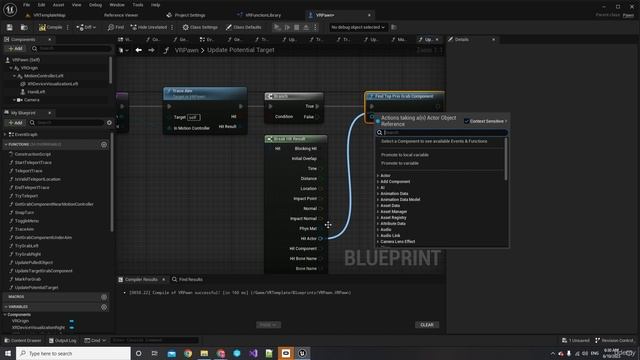Viewport: 640px width, 360px height.
Task: Add a new variable with plus icon
Action: (x=104, y=307)
